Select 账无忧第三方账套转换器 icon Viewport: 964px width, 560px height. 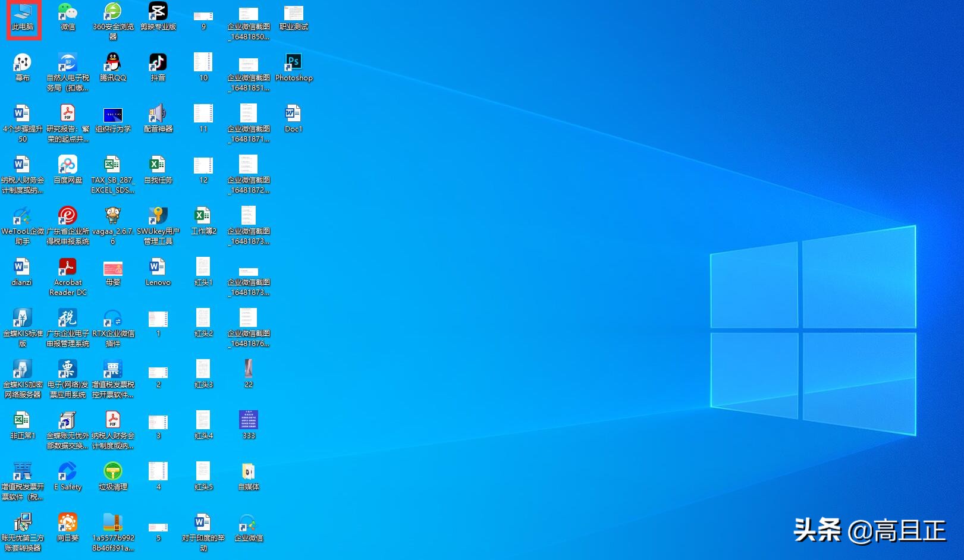click(23, 532)
